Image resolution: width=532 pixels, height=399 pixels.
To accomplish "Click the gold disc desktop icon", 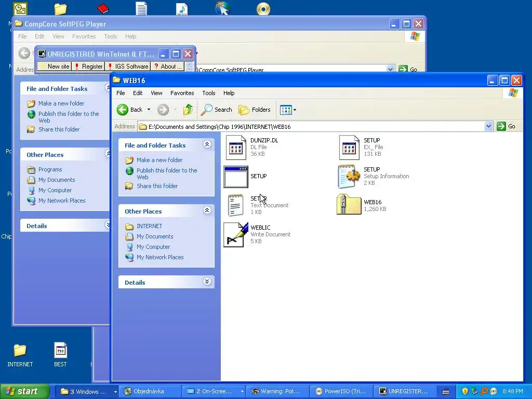I will pyautogui.click(x=263, y=9).
